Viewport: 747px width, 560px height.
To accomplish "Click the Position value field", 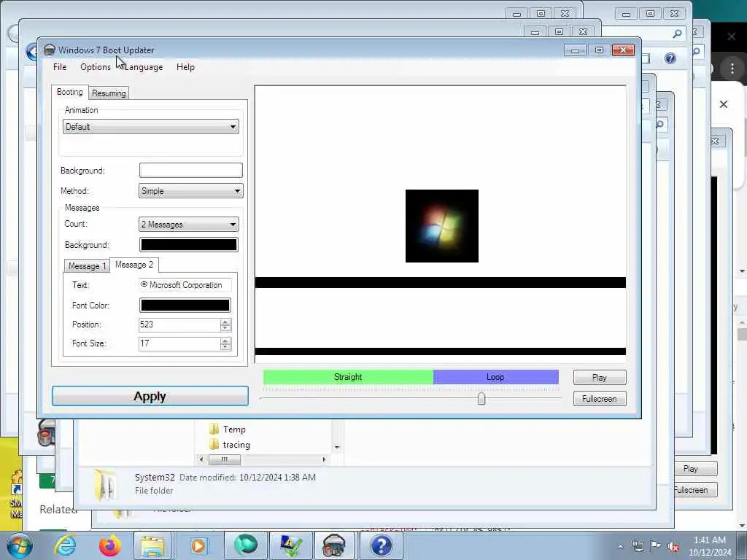I will [x=179, y=324].
